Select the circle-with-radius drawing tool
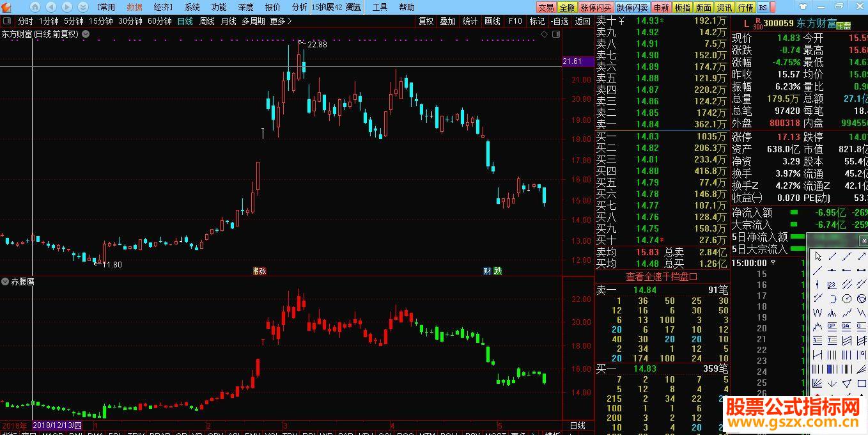 (x=847, y=299)
